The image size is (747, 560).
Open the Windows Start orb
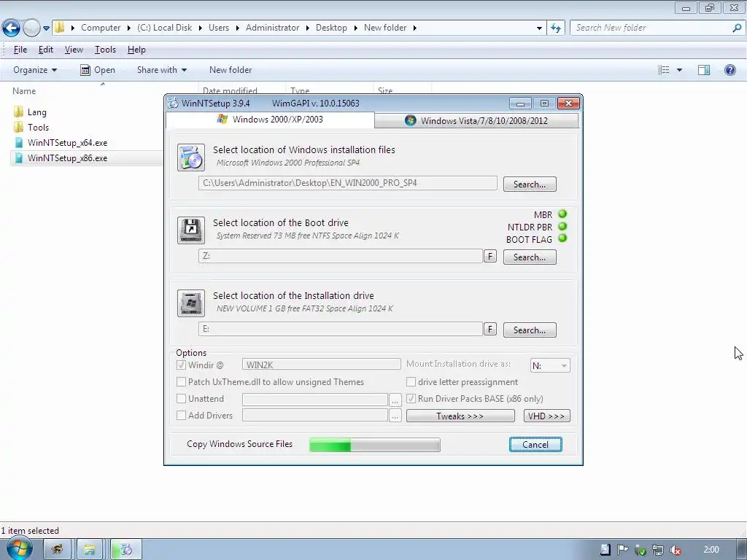pos(19,548)
